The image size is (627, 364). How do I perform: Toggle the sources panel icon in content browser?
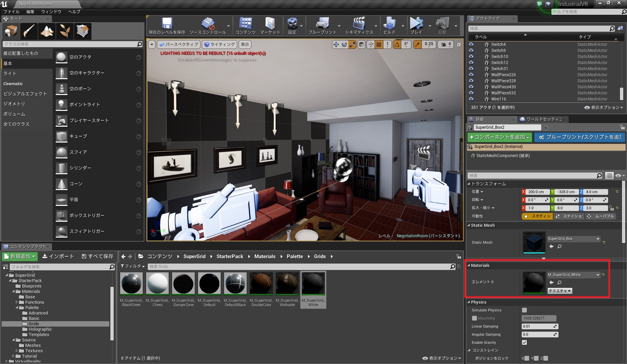click(5, 267)
